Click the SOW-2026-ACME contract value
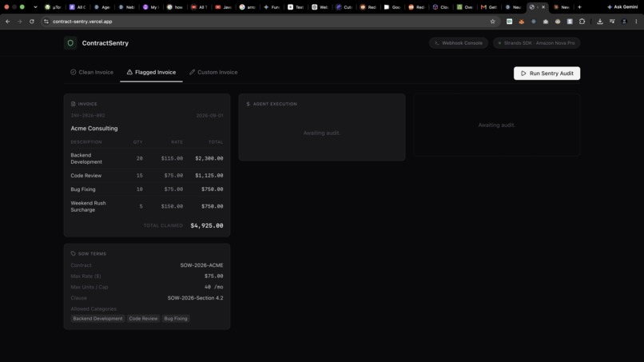The height and width of the screenshot is (362, 644). coord(201,265)
